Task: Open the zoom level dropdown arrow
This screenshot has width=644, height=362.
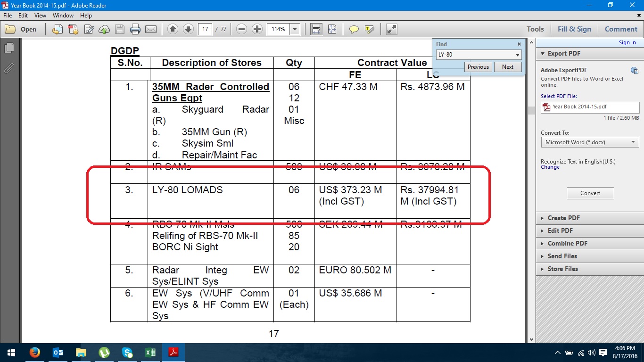Action: pyautogui.click(x=295, y=29)
